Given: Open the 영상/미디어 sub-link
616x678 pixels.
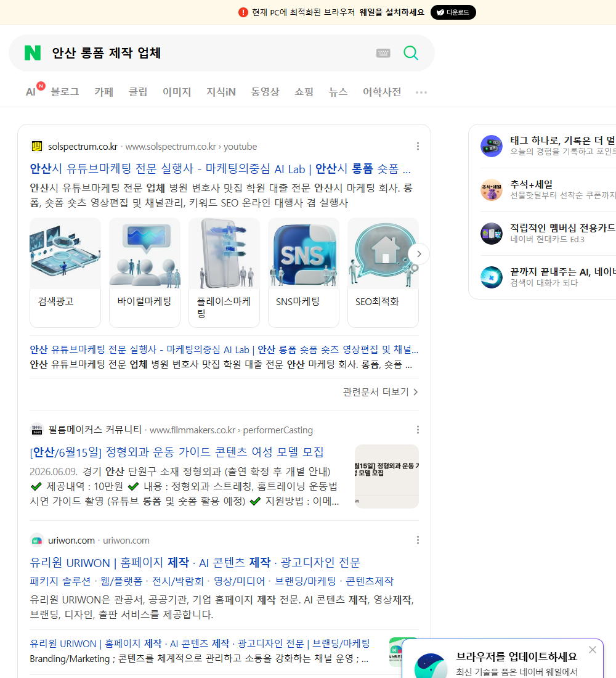Looking at the screenshot, I should [x=240, y=581].
